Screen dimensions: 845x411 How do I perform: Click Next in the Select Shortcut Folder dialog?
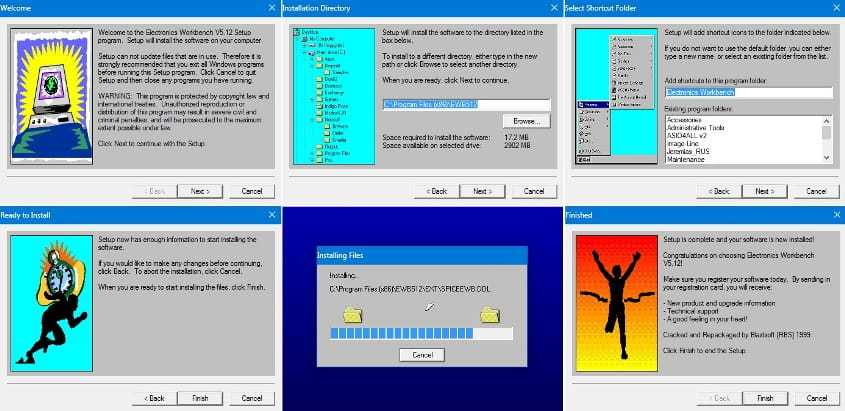click(x=764, y=191)
